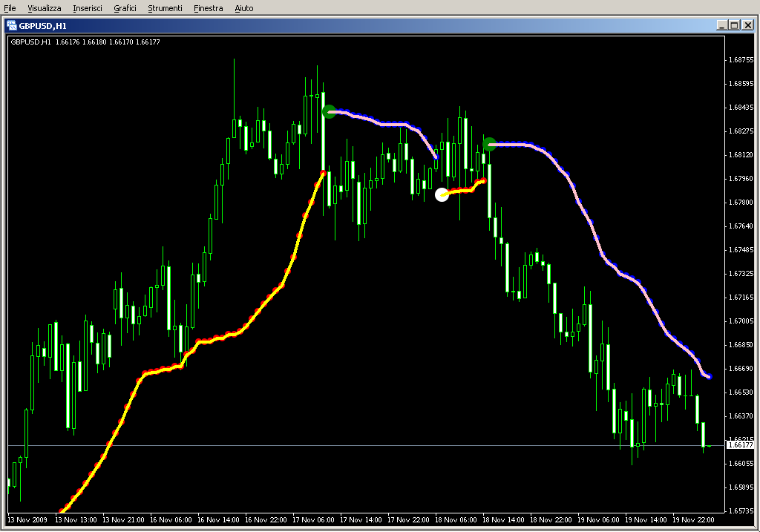760x532 pixels.
Task: Click the 1.67640 price scale label
Action: [741, 226]
